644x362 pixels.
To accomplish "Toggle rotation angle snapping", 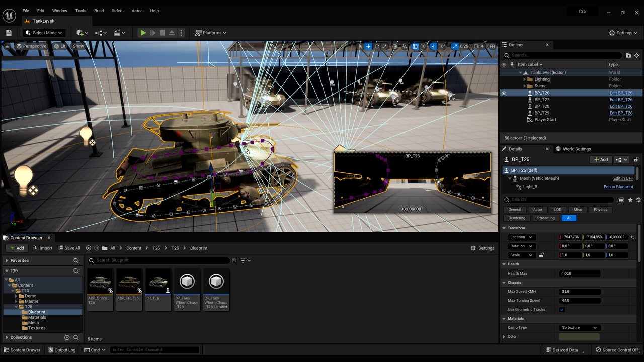I will click(x=434, y=46).
